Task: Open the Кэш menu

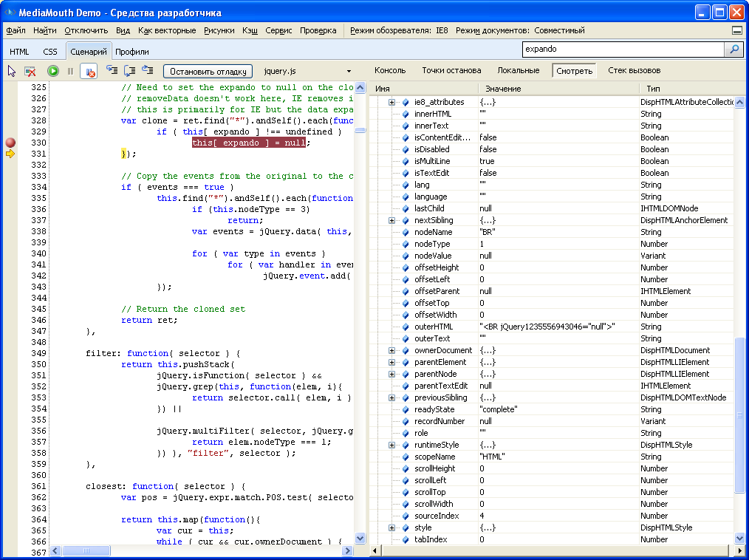Action: coord(250,31)
